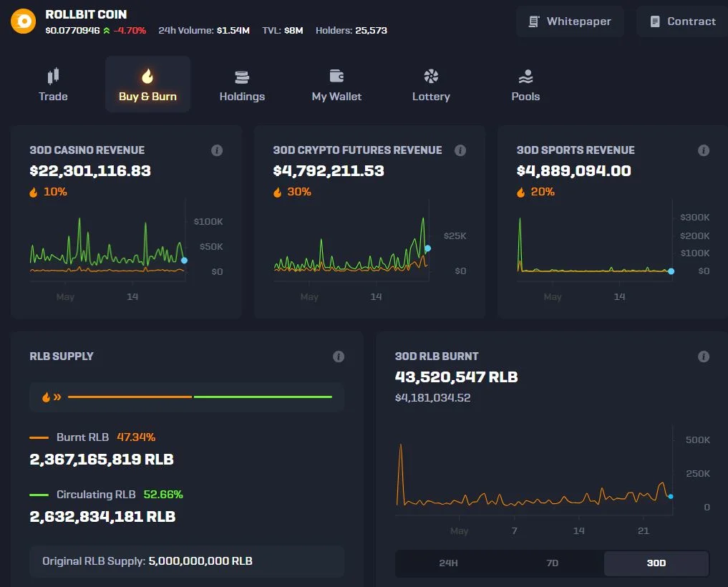Open info for 30D Casino Revenue
Viewport: 728px width, 587px height.
point(217,150)
